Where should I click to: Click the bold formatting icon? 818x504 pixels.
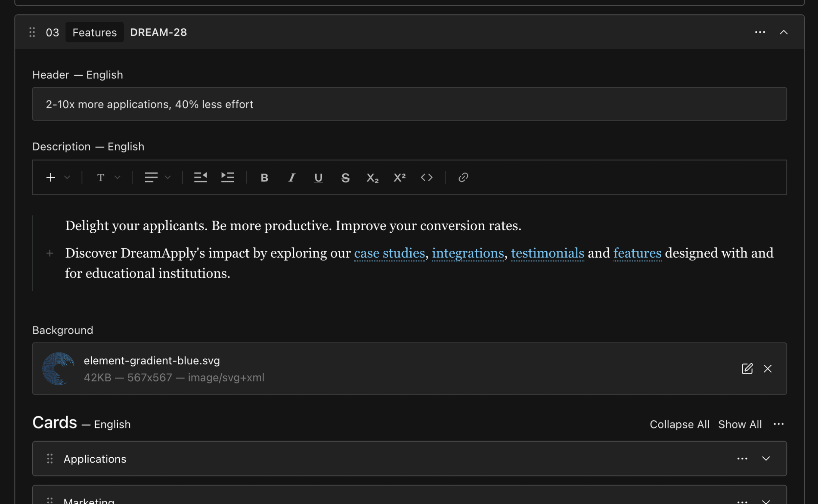264,178
